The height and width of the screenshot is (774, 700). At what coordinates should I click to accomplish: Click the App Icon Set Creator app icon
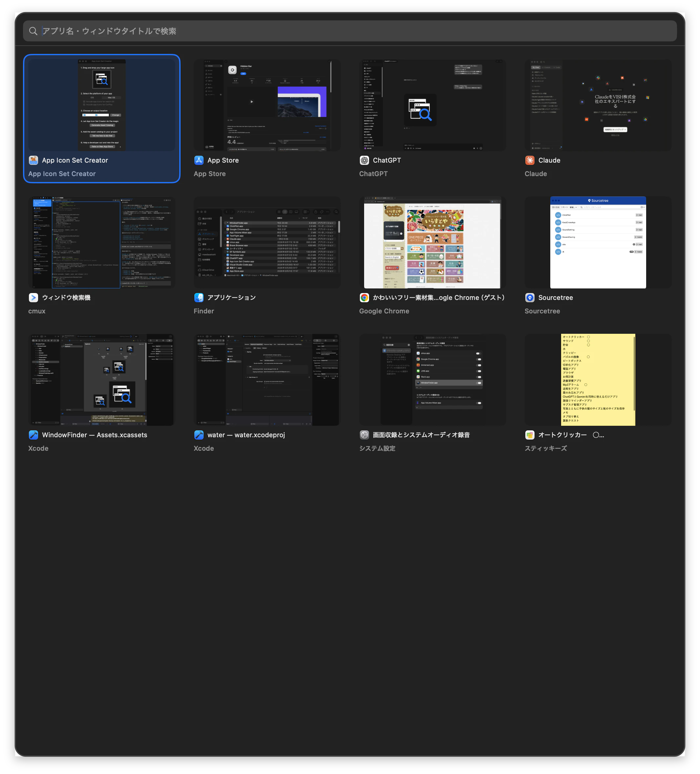(33, 160)
